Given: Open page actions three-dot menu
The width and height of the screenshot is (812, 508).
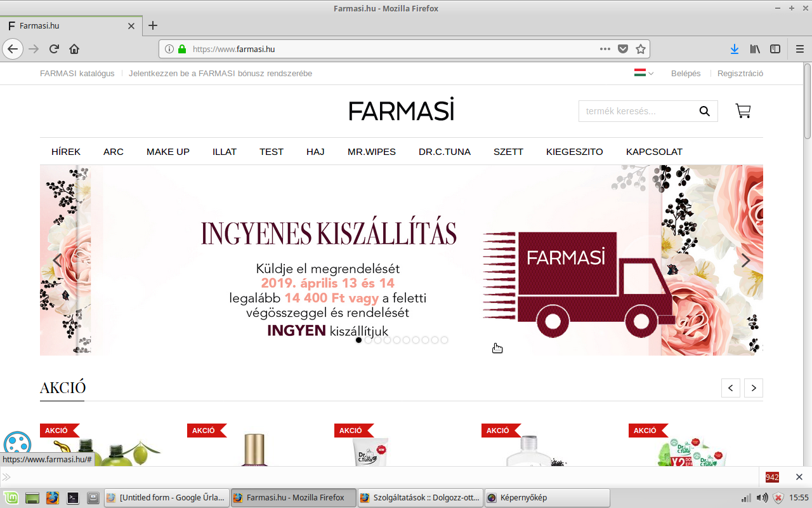Looking at the screenshot, I should (605, 49).
